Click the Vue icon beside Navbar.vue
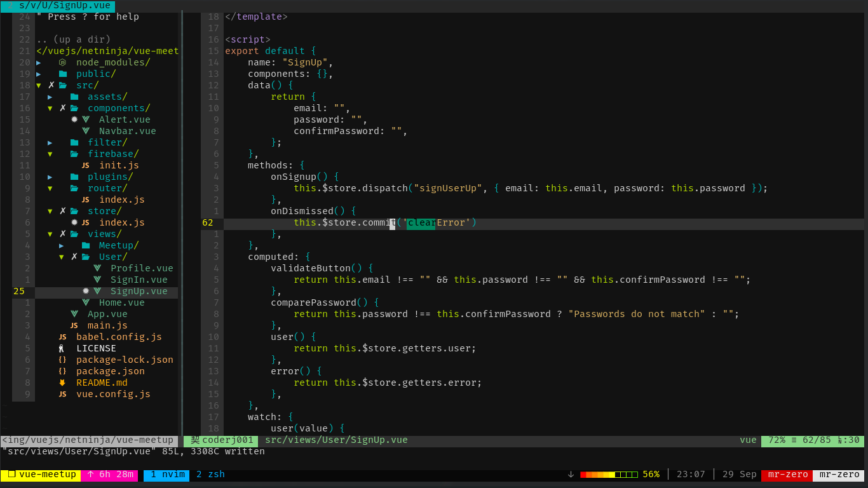Viewport: 868px width, 488px height. [x=86, y=131]
